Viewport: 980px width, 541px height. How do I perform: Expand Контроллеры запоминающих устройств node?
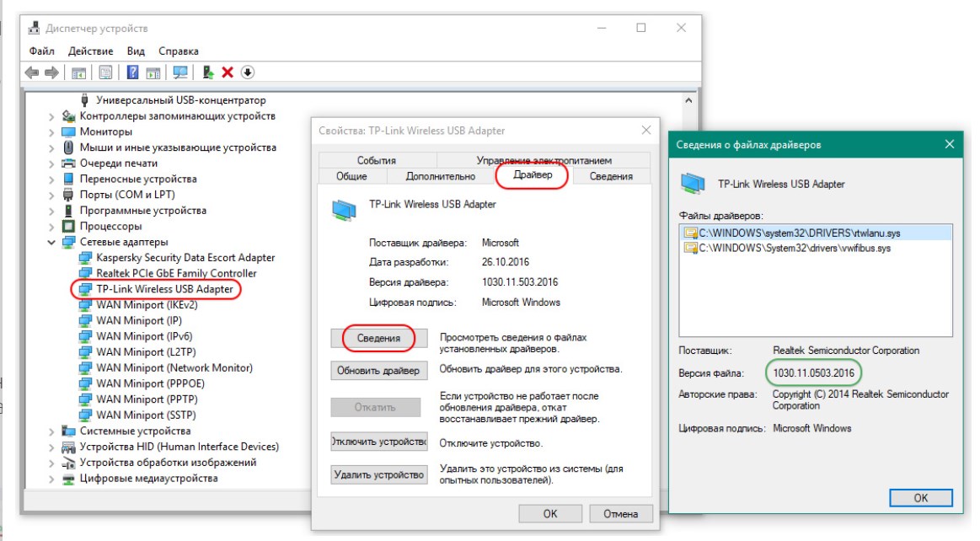tap(52, 116)
